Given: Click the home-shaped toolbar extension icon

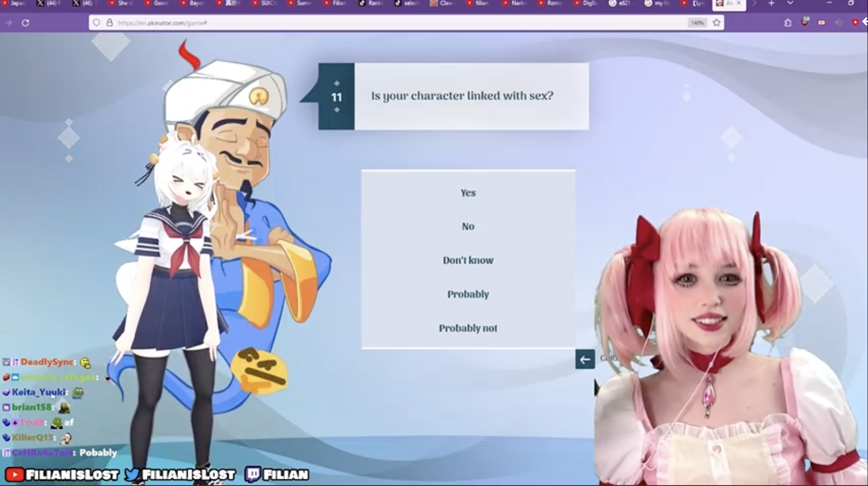Looking at the screenshot, I should [787, 23].
